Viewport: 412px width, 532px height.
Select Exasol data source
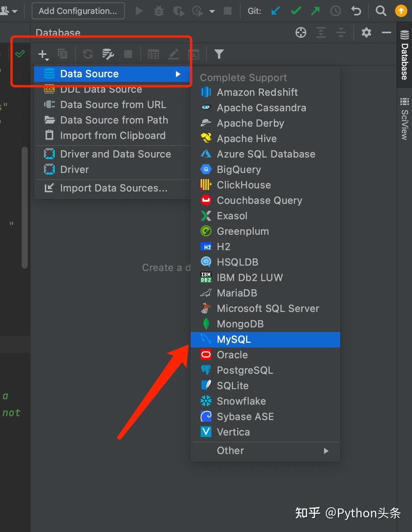pyautogui.click(x=265, y=216)
